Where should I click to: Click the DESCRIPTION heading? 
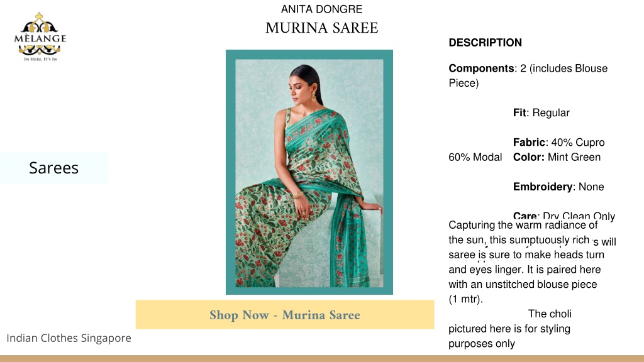click(x=485, y=43)
